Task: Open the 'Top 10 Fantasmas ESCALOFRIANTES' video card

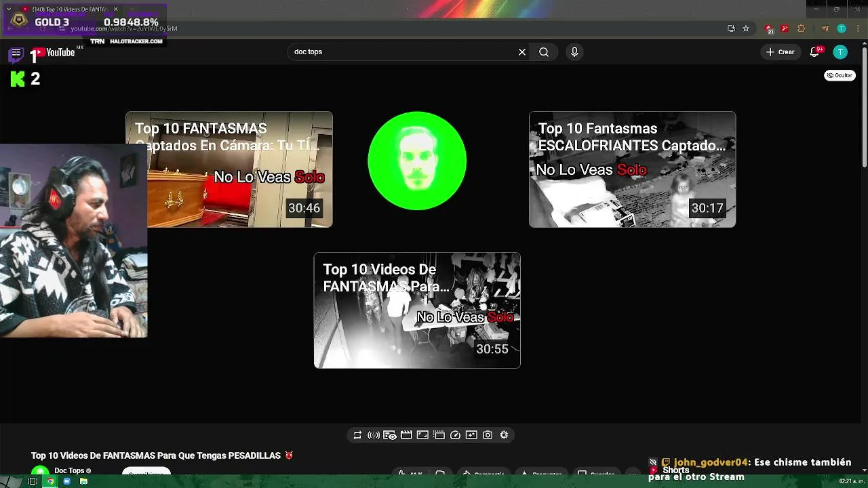Action: (632, 169)
